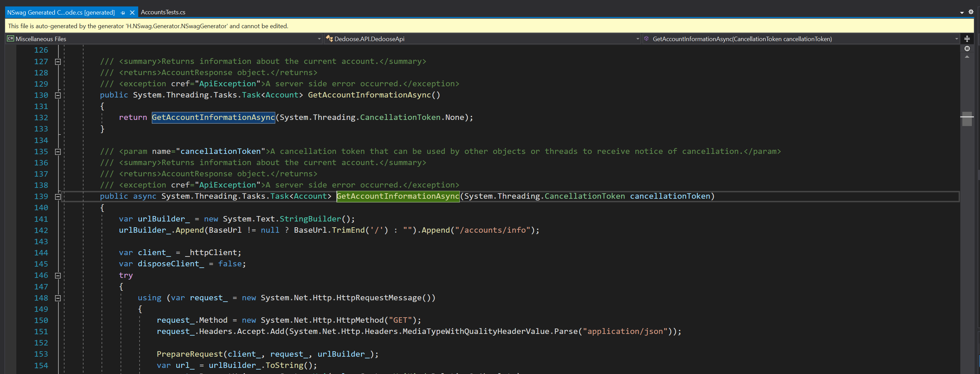980x374 pixels.
Task: Click the pin icon on the generated file tab
Action: (x=122, y=12)
